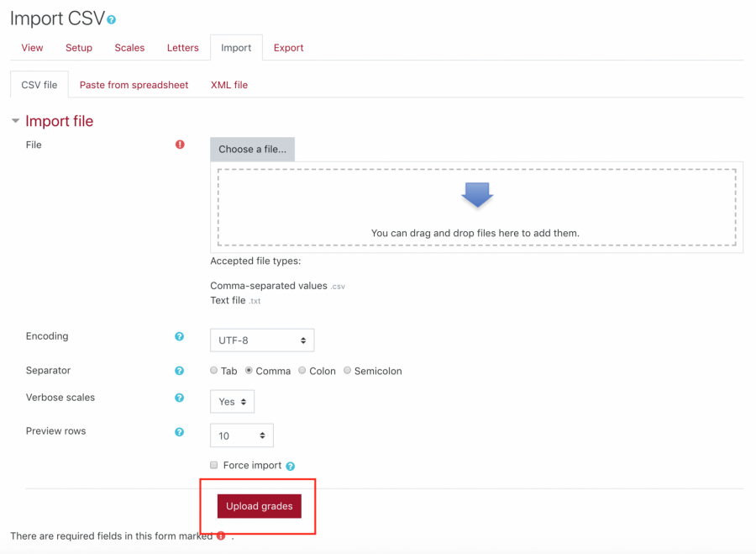Open the Preview rows help icon
Screen dimensions: 756x554
click(x=180, y=432)
